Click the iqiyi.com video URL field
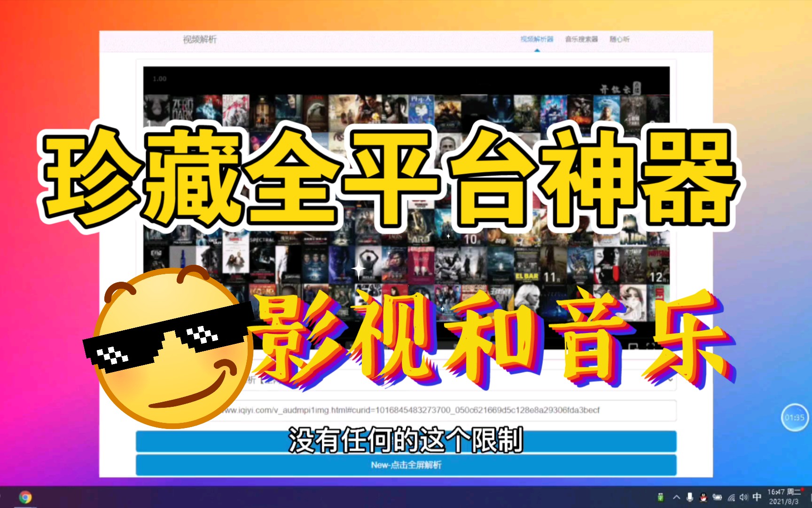 (x=406, y=410)
